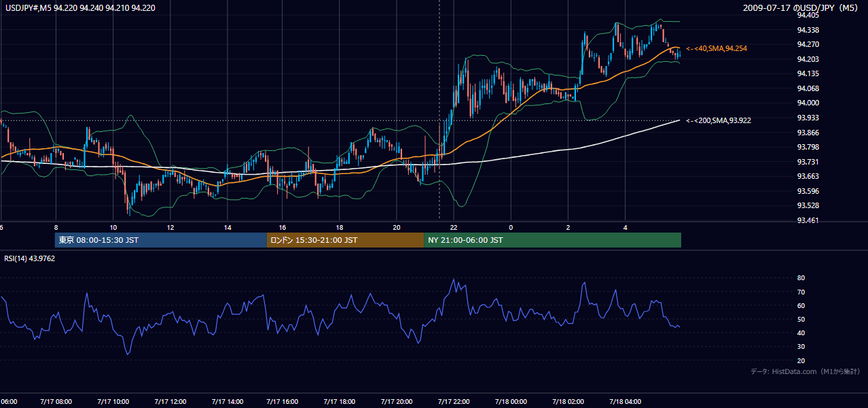
Task: Click hour tick 22 under the price chart
Action: pos(454,227)
